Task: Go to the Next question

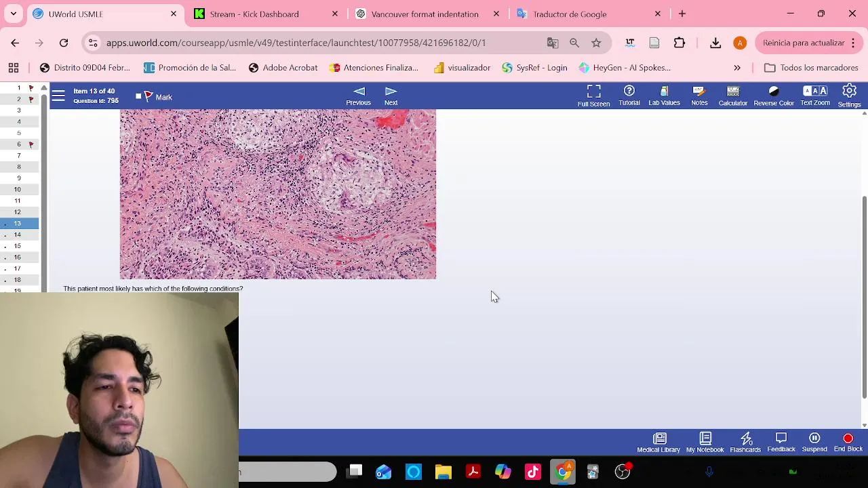Action: (391, 96)
